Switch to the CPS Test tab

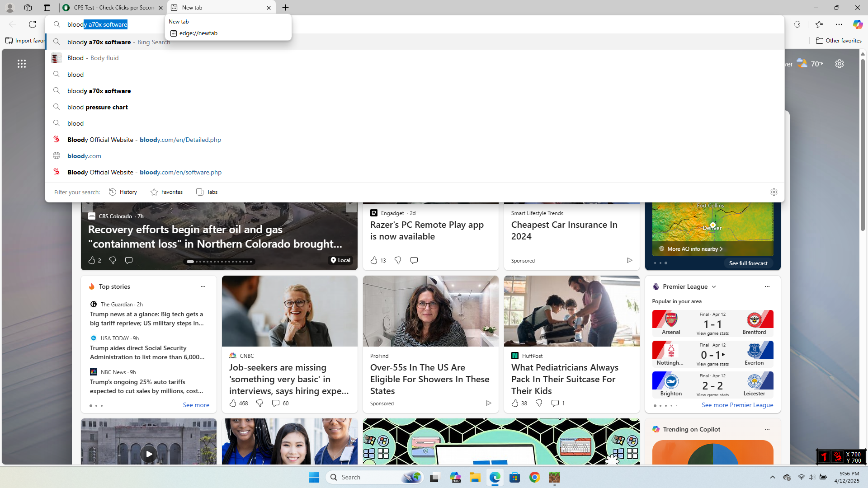pos(113,8)
